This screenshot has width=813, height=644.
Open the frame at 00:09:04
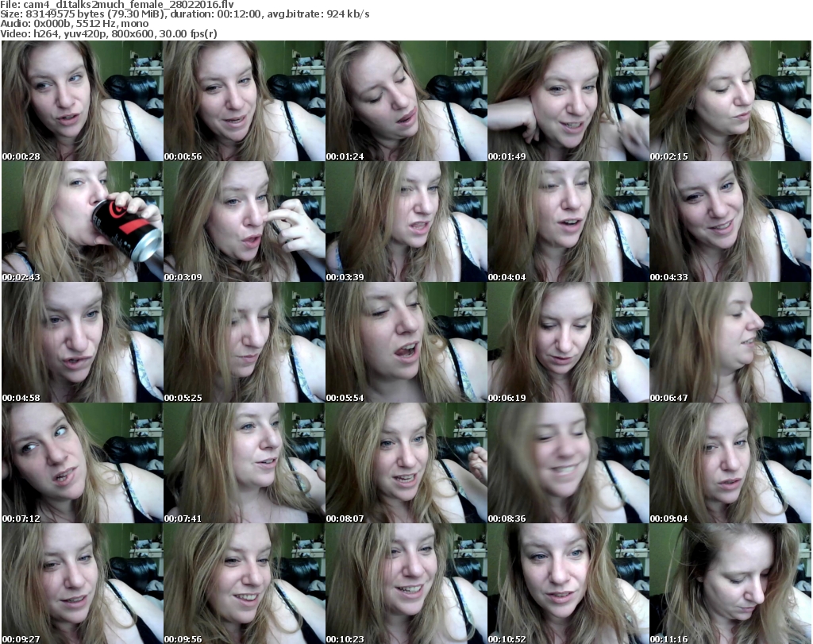coord(730,463)
